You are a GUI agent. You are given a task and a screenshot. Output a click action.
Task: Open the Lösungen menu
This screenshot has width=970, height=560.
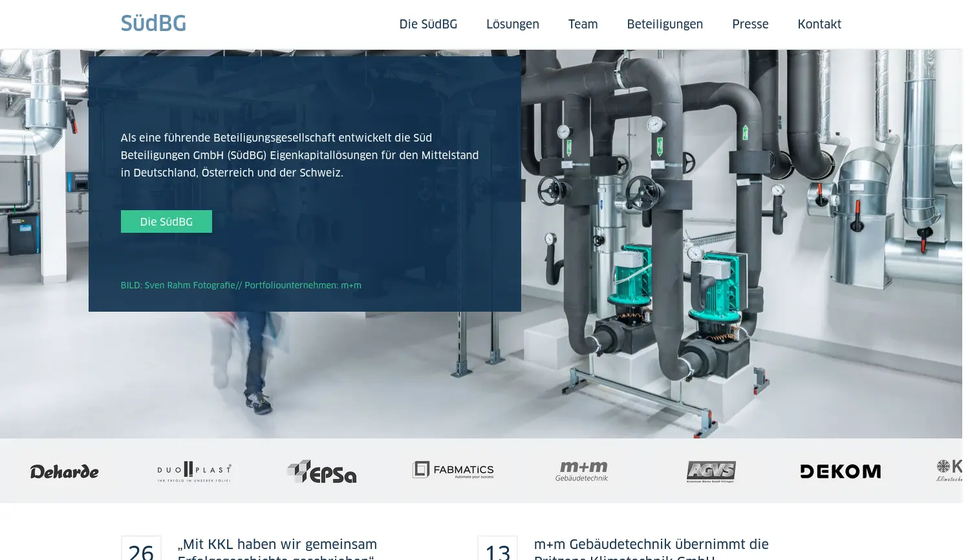[x=513, y=24]
